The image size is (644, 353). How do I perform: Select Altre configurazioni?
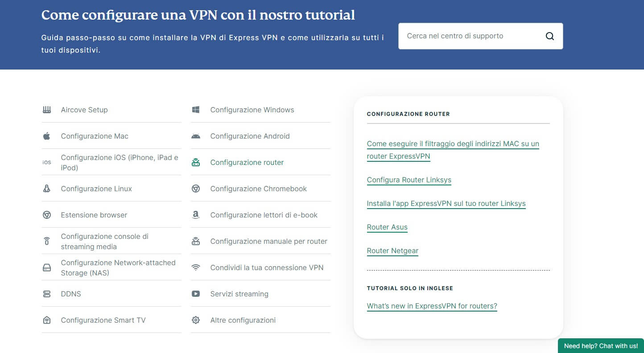(x=243, y=320)
